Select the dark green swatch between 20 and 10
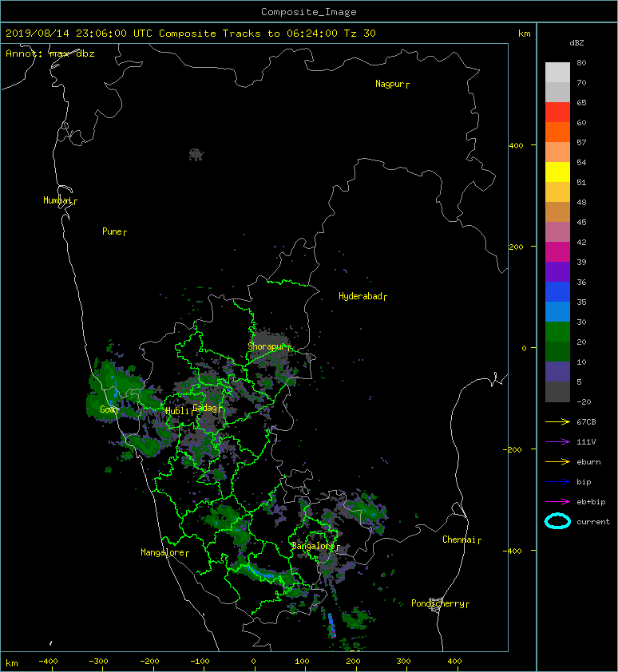The image size is (618, 672). tap(557, 352)
